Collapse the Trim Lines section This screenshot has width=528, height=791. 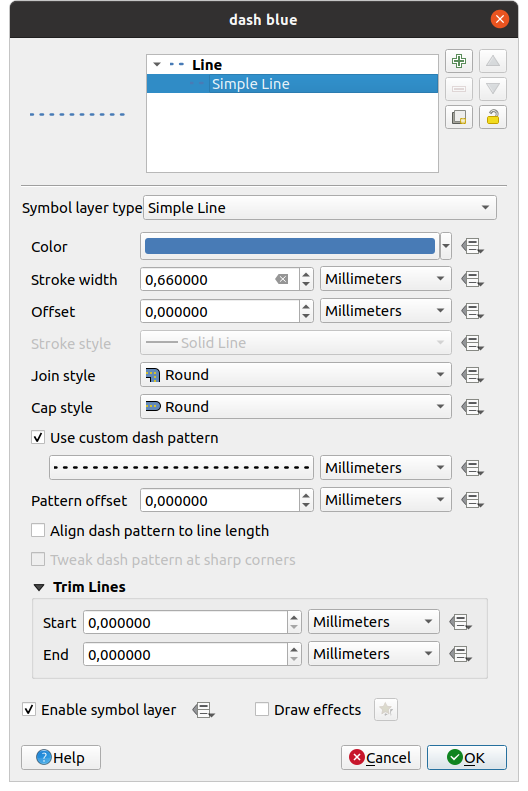click(39, 587)
